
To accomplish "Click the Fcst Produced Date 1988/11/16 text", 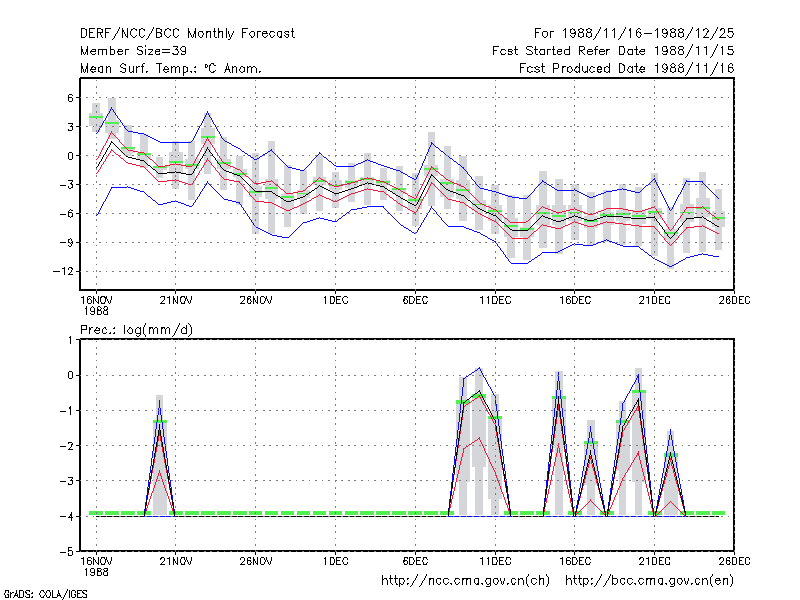I will pyautogui.click(x=627, y=68).
